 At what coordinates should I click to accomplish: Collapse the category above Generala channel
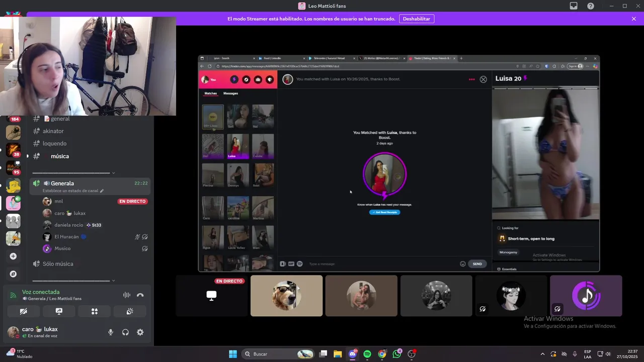pos(73,172)
